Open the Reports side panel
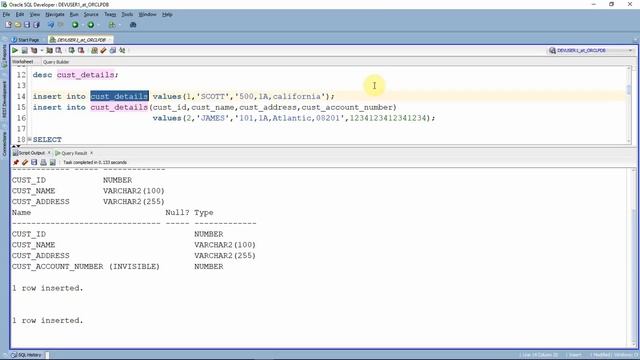The image size is (640, 360). pyautogui.click(x=4, y=56)
